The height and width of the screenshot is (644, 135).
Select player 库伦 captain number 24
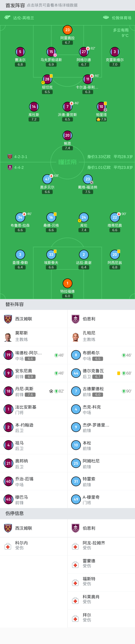coord(84,217)
